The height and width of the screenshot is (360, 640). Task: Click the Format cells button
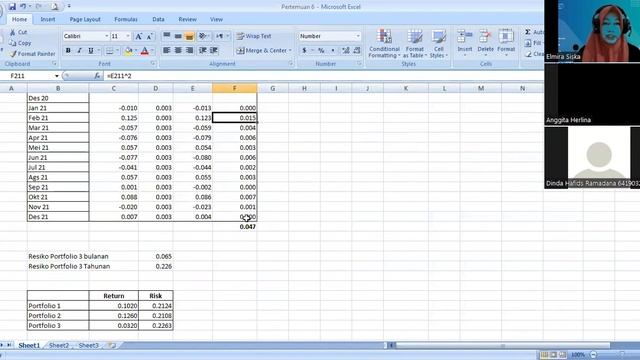[506, 42]
